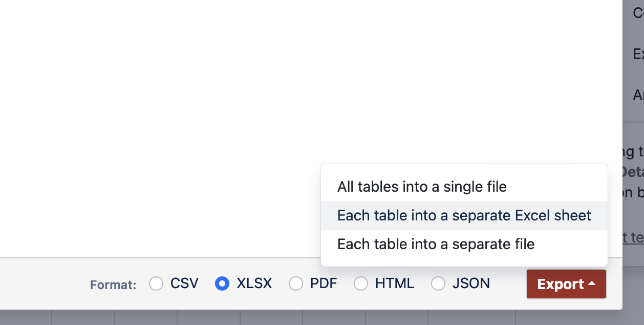
Task: Click the red Export button text
Action: click(x=560, y=284)
